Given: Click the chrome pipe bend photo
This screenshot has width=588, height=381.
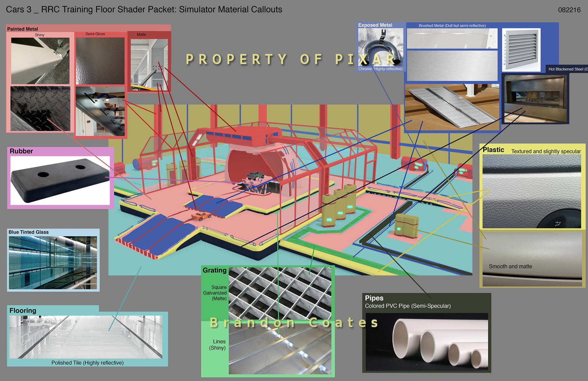Looking at the screenshot, I should (381, 47).
